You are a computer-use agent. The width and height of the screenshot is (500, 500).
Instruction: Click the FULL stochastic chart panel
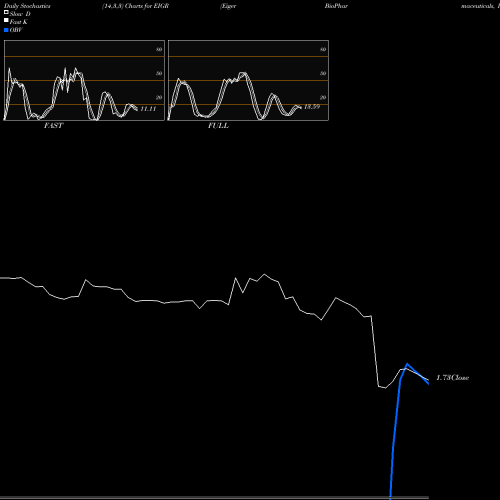click(248, 80)
